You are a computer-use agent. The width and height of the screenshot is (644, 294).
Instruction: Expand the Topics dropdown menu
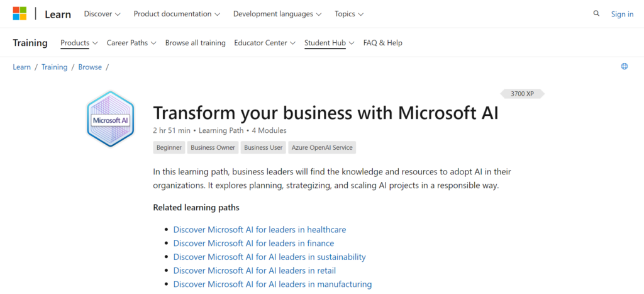point(349,14)
